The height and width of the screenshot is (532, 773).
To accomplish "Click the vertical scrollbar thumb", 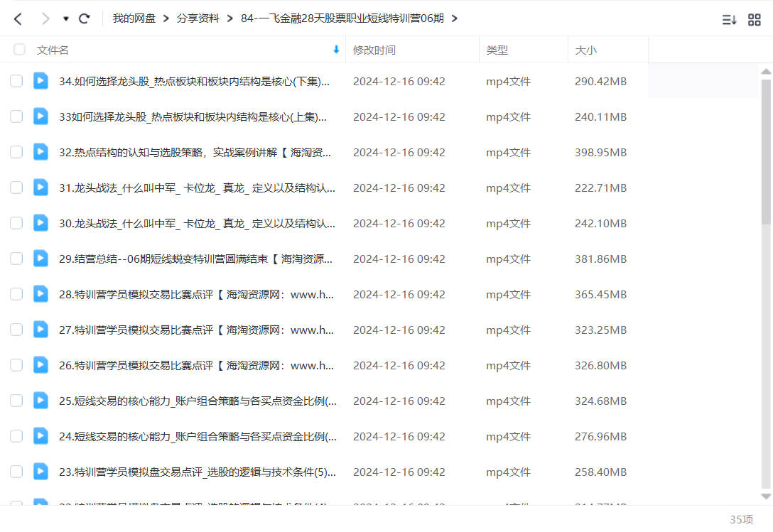I will tap(766, 152).
